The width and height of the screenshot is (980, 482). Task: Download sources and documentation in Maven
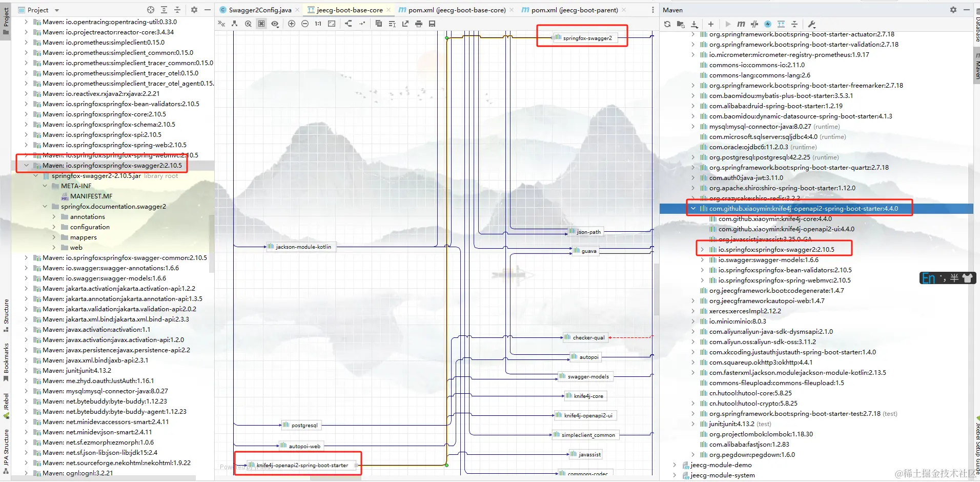tap(695, 24)
